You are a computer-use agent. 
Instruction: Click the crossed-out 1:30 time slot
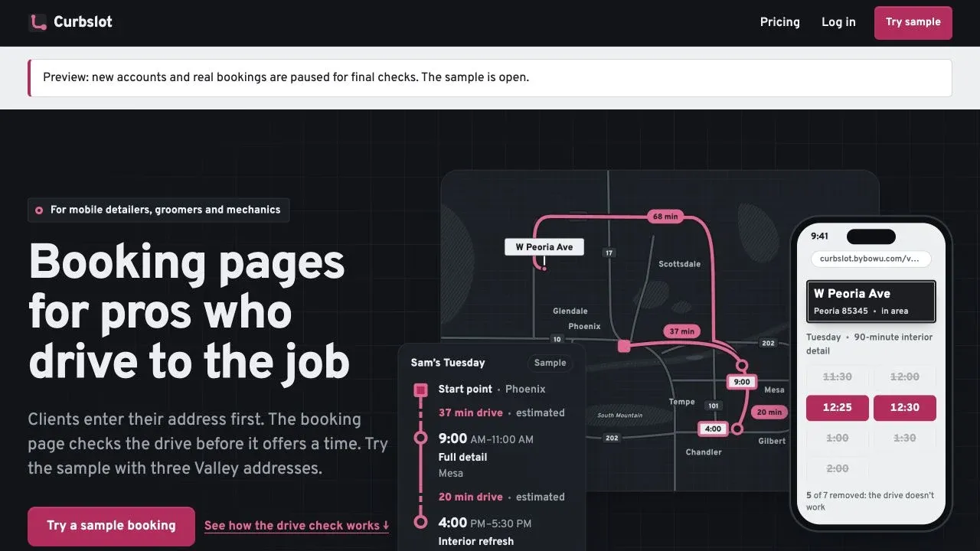pyautogui.click(x=904, y=439)
